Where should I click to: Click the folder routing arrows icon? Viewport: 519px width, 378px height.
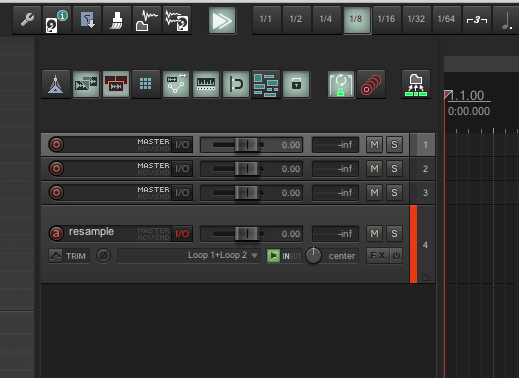(x=416, y=84)
